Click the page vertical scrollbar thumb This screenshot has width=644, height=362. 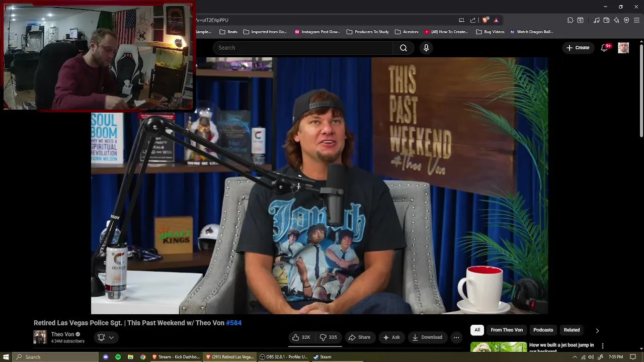[x=641, y=90]
